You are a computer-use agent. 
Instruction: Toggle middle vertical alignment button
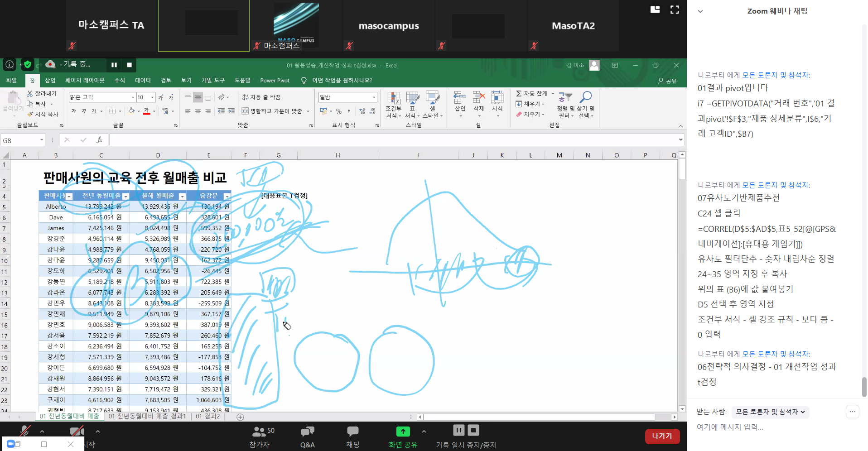(x=198, y=97)
